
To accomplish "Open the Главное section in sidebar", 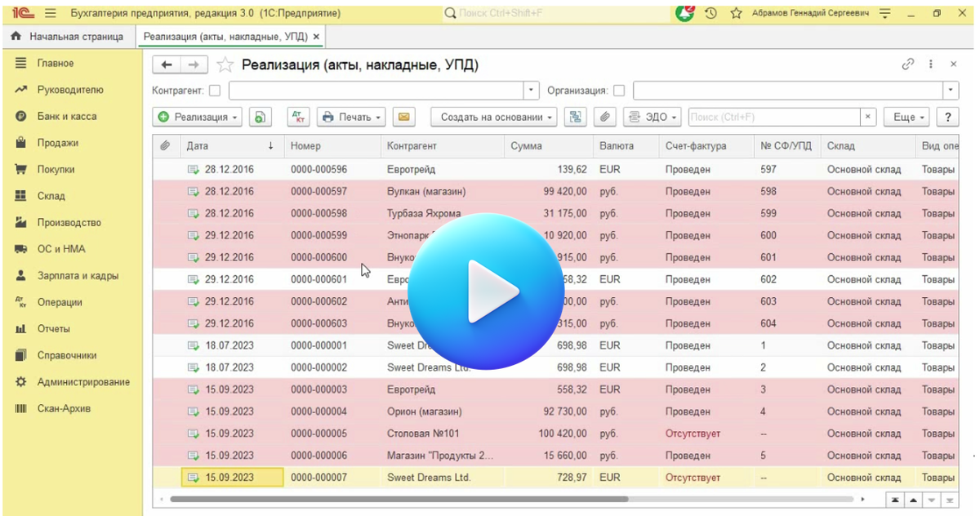I will click(56, 63).
